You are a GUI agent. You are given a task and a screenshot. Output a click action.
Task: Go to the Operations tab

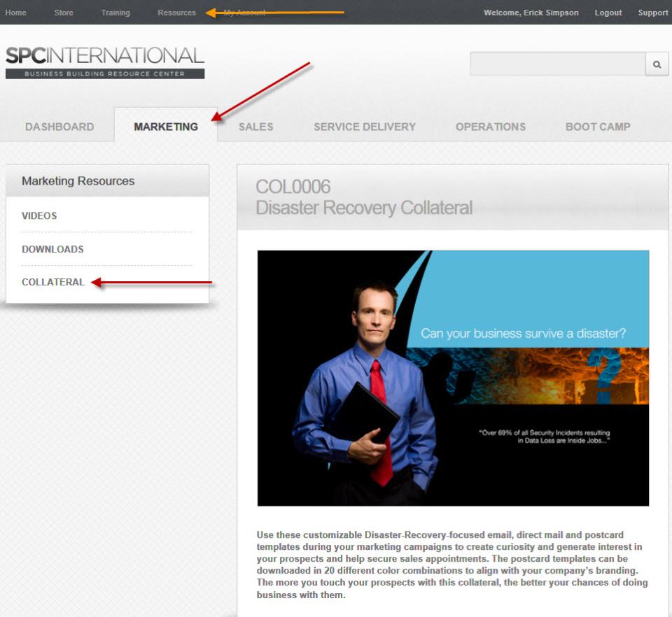(x=491, y=127)
